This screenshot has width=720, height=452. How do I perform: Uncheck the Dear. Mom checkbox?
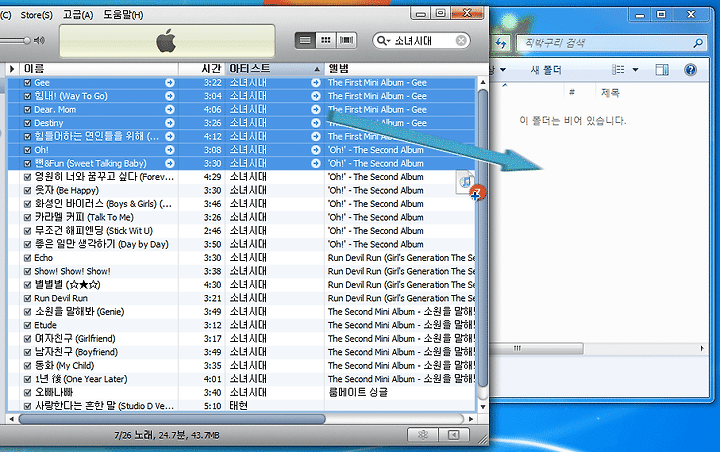[28, 110]
